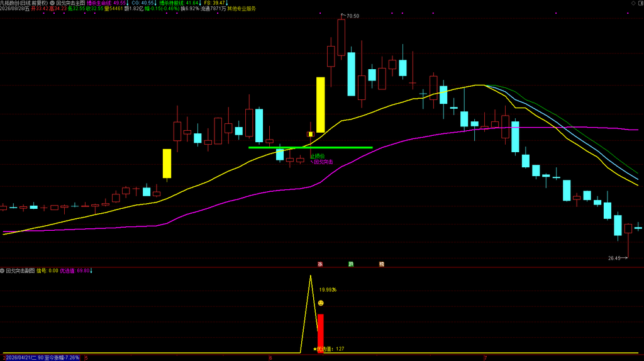Click the red signal bar in sub-chart
This screenshot has width=644, height=361.
tap(321, 333)
